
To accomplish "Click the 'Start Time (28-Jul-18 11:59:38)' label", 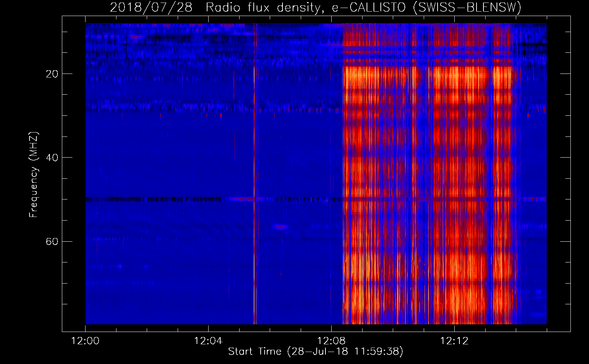I will (x=316, y=352).
